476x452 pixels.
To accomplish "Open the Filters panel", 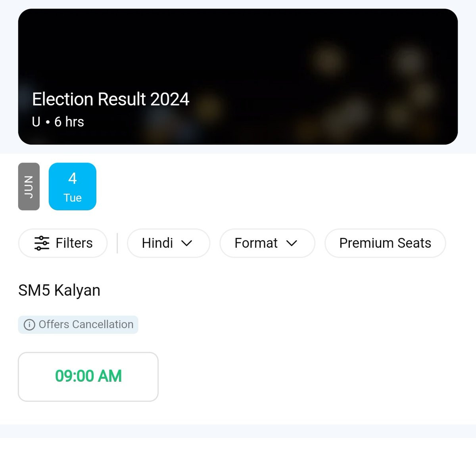I will [74, 243].
